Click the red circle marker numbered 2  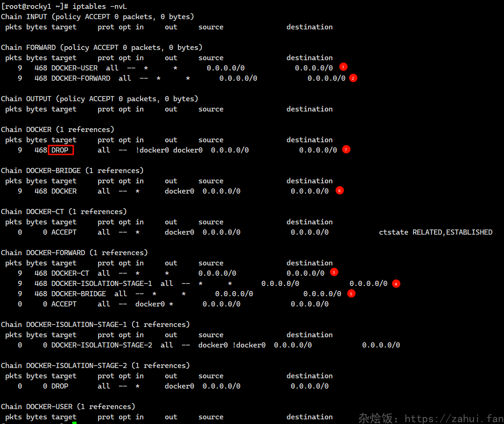point(353,78)
